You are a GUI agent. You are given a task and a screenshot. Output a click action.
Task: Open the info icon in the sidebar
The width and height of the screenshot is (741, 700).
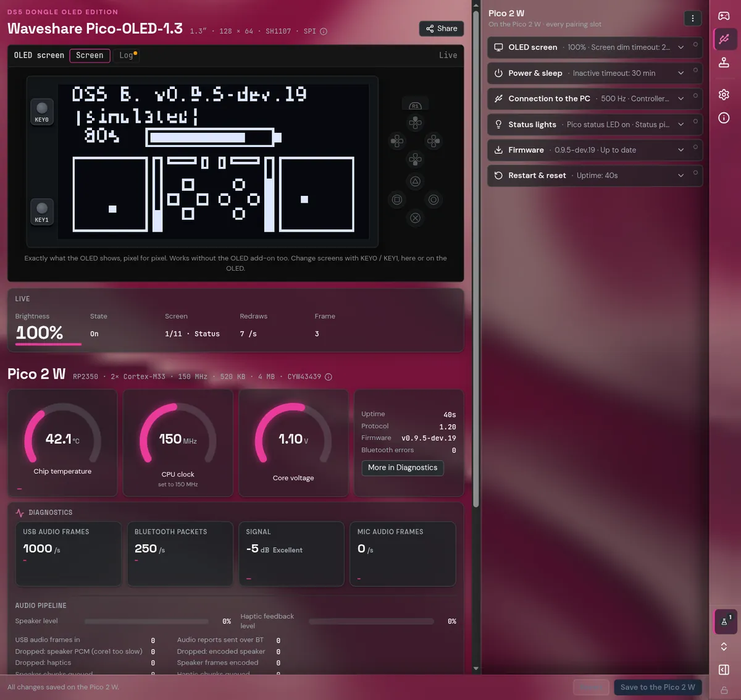click(x=724, y=118)
